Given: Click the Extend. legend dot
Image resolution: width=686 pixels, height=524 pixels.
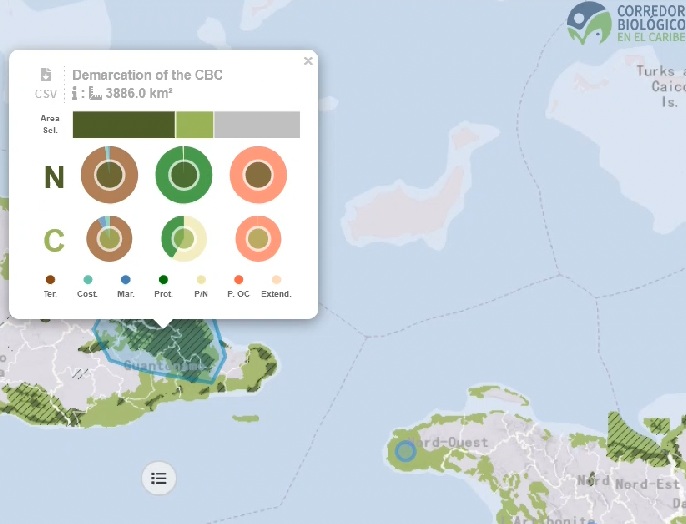Looking at the screenshot, I should tap(277, 280).
